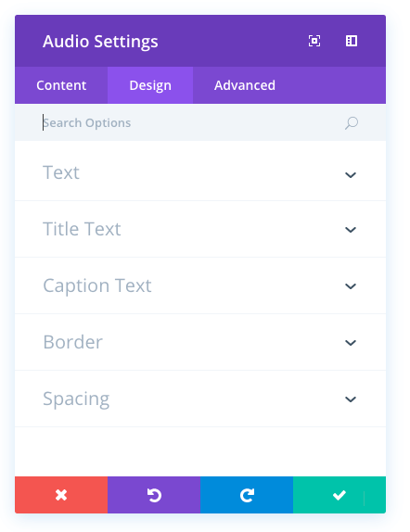Open the Title Text settings label
Viewport: 410px width, 532px height.
point(82,229)
